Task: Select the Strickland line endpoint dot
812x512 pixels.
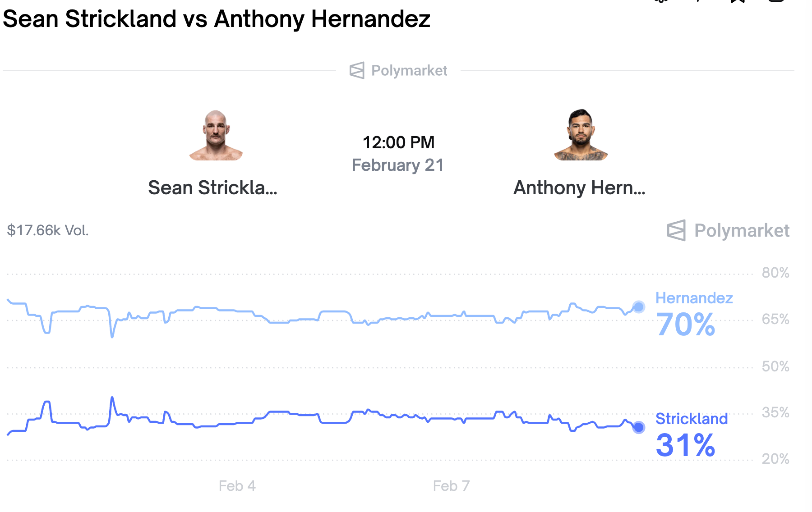Action: (638, 427)
